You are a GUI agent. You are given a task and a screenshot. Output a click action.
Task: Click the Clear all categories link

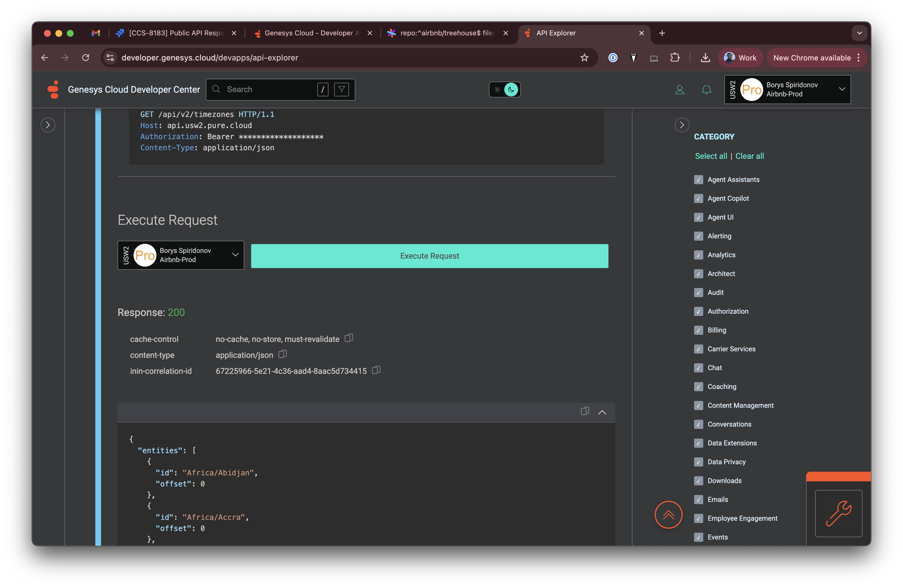pos(749,156)
